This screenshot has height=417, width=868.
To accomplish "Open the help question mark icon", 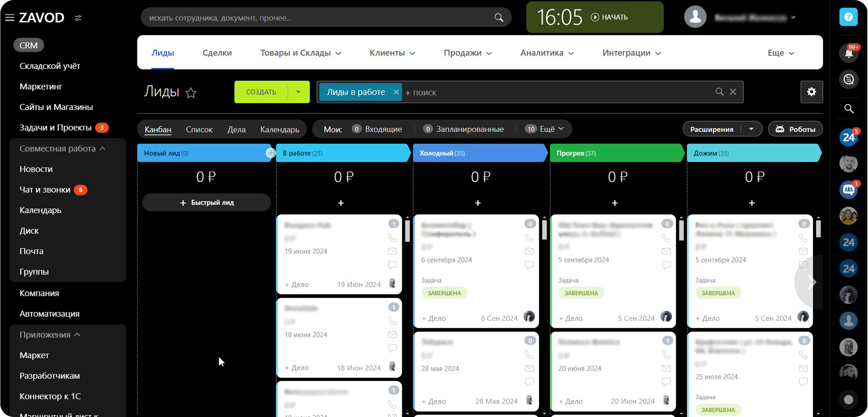I will pyautogui.click(x=848, y=17).
